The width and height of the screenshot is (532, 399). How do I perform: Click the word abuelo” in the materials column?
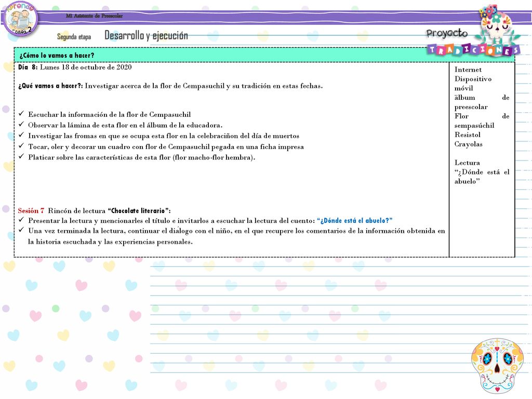(x=467, y=181)
